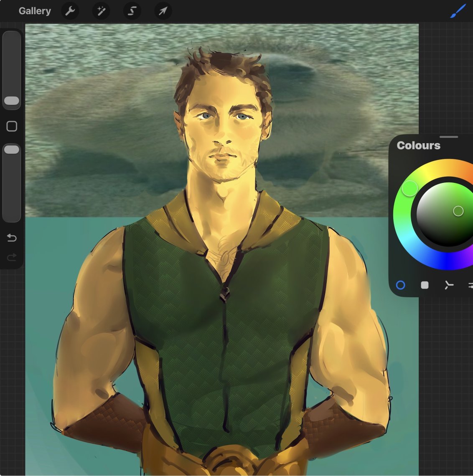Switch to the Harmony colour tab
Screen dimensions: 473x476
click(449, 285)
